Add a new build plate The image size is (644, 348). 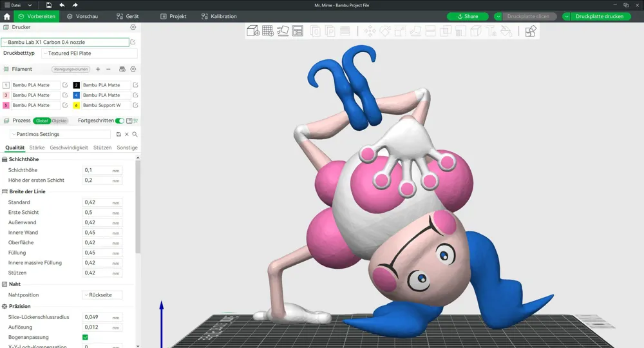(268, 31)
